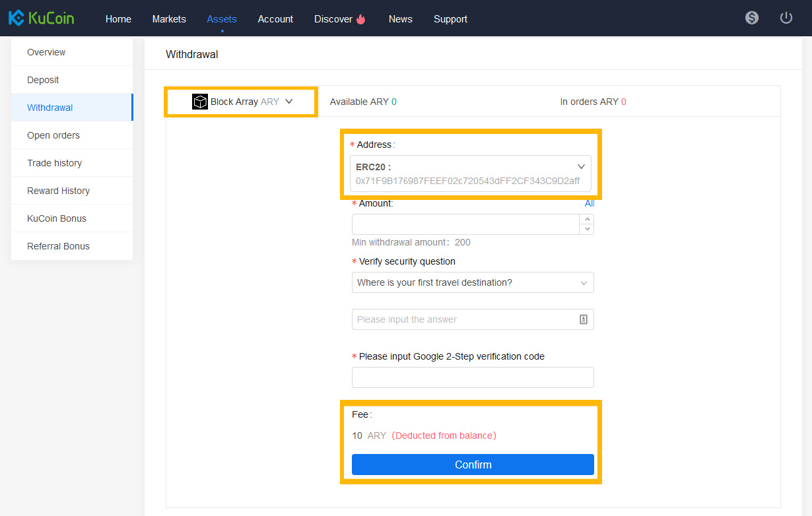This screenshot has width=812, height=516.
Task: Open the News page
Action: tap(401, 19)
